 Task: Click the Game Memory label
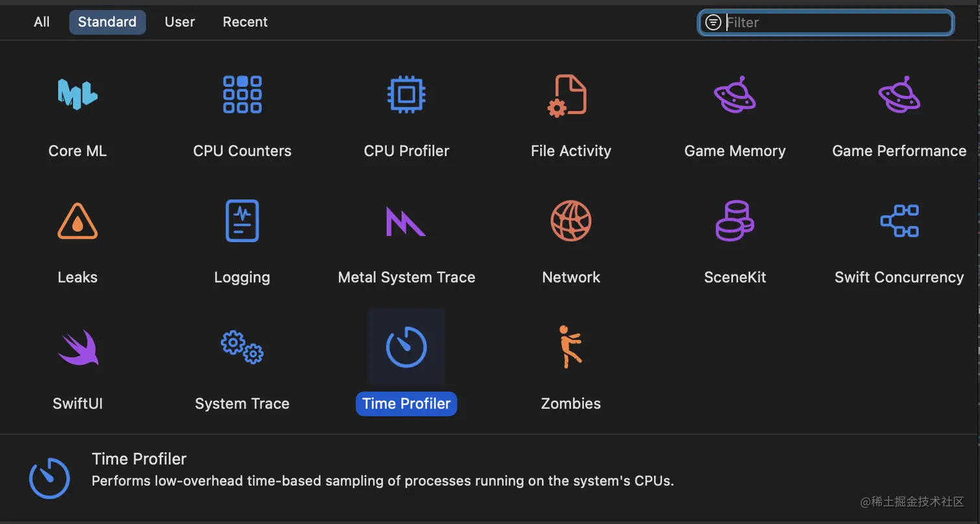[735, 151]
